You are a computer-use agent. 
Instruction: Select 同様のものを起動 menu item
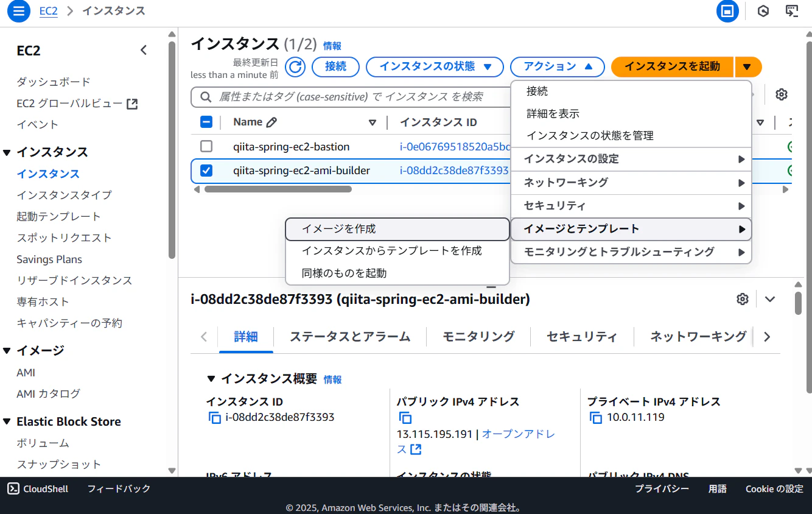tap(397, 273)
